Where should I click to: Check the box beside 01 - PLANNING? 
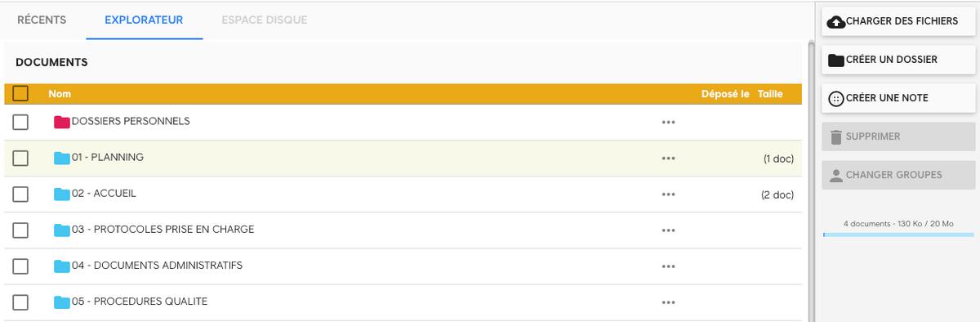point(21,158)
